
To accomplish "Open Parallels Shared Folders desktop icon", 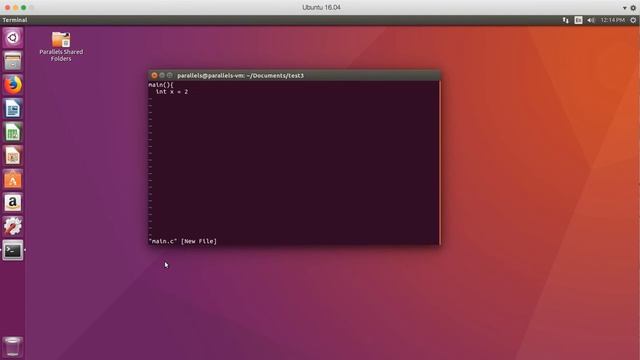I will pos(61,47).
